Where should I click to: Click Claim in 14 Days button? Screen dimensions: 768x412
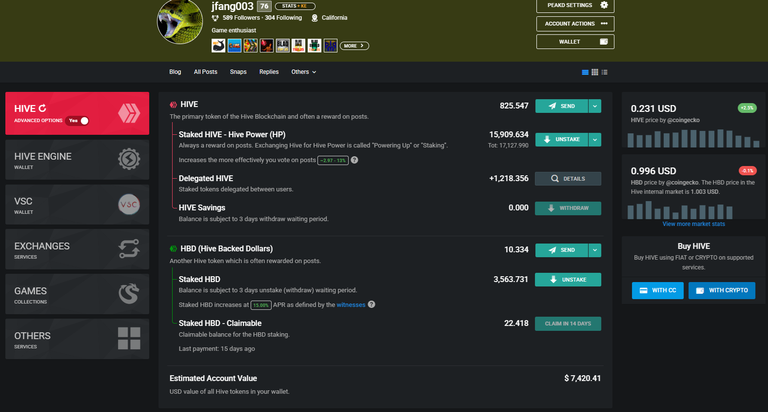pos(568,324)
